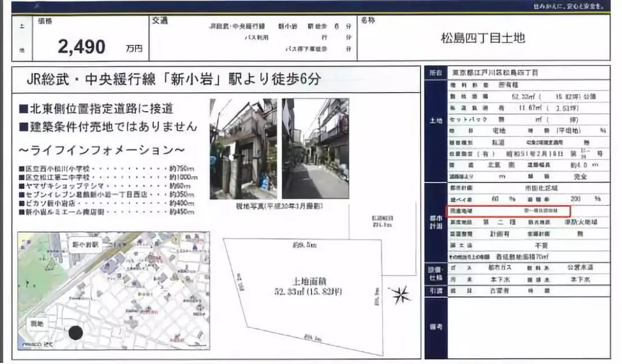
Task: Click the 約9.5m dimension on the plot's top edge
Action: tap(304, 245)
